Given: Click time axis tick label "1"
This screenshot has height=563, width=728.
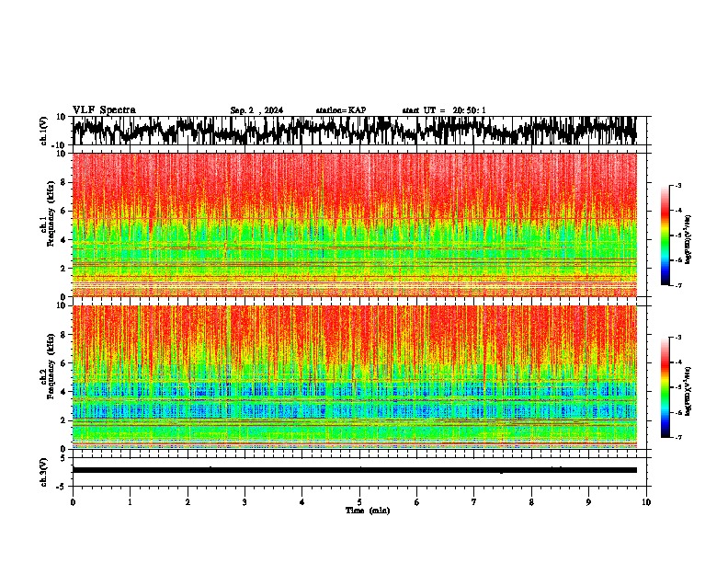Looking at the screenshot, I should (x=130, y=502).
